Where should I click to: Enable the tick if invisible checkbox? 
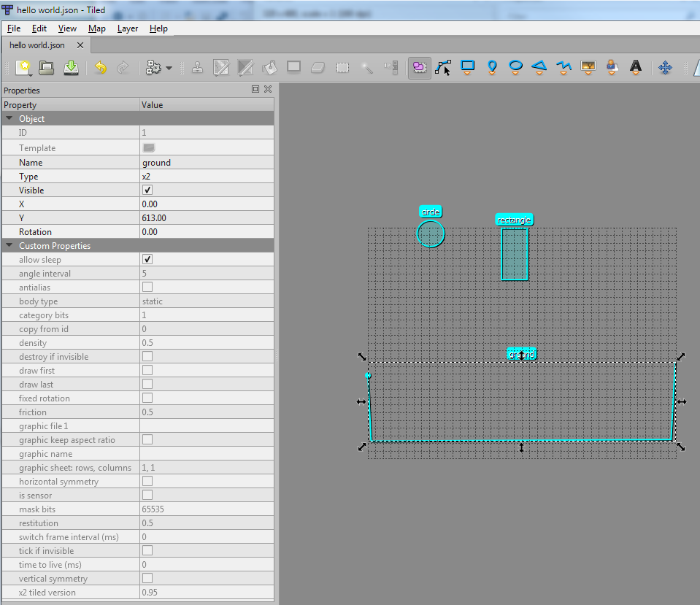click(147, 550)
